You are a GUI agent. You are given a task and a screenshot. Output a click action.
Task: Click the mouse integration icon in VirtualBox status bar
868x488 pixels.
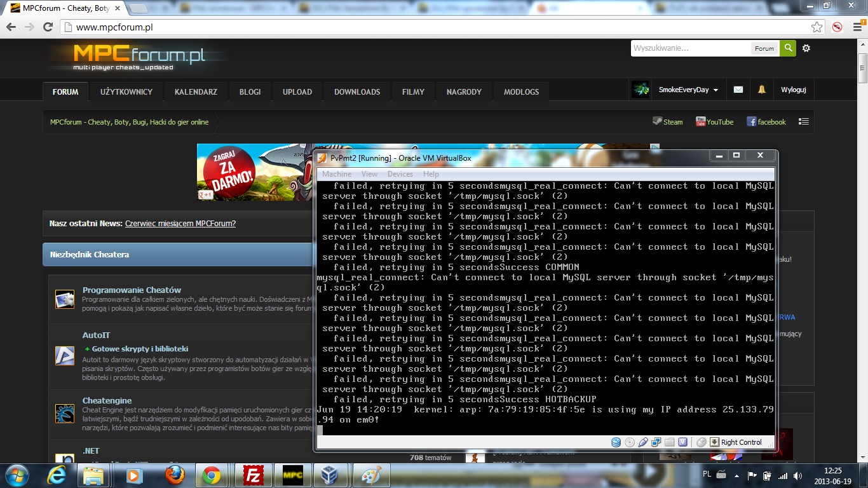click(702, 442)
